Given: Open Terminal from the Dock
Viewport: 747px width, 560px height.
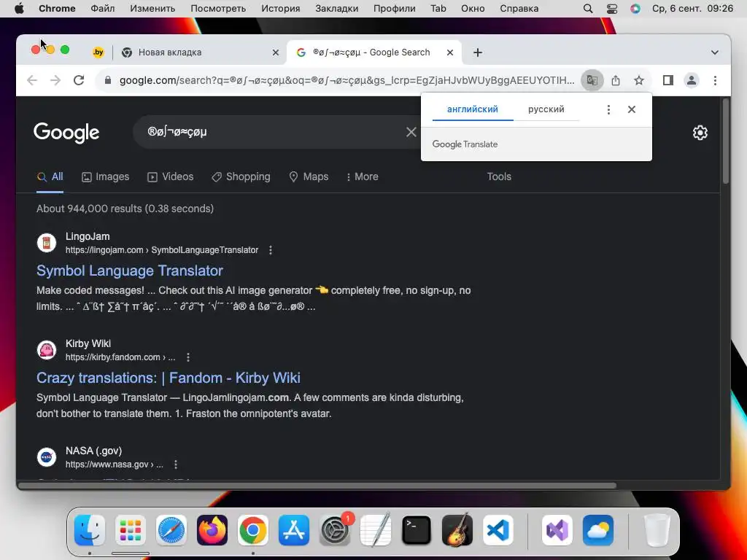Looking at the screenshot, I should (417, 530).
